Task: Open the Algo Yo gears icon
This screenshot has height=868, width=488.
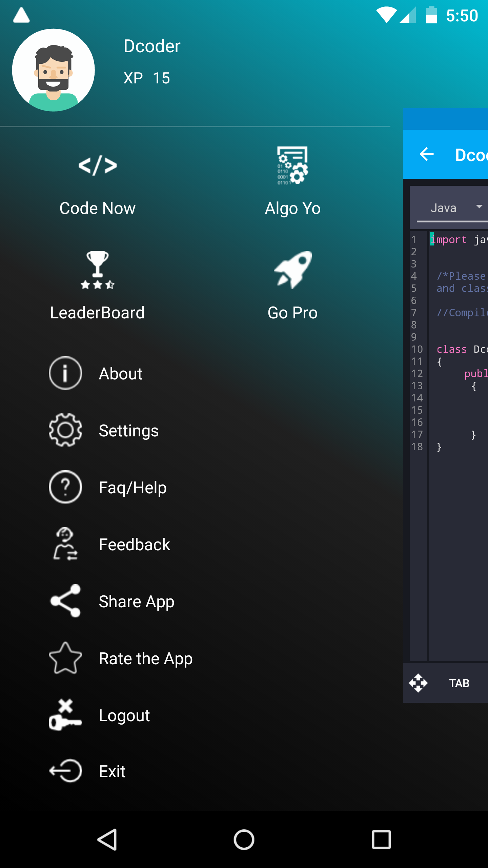Action: point(292,166)
